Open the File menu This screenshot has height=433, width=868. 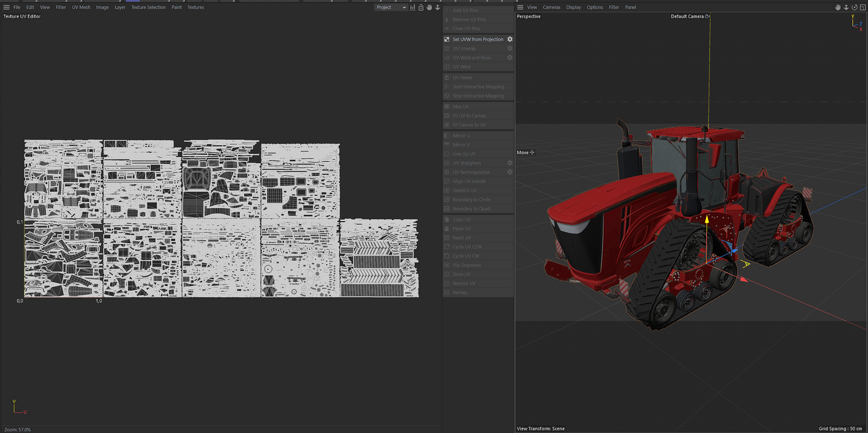[17, 8]
